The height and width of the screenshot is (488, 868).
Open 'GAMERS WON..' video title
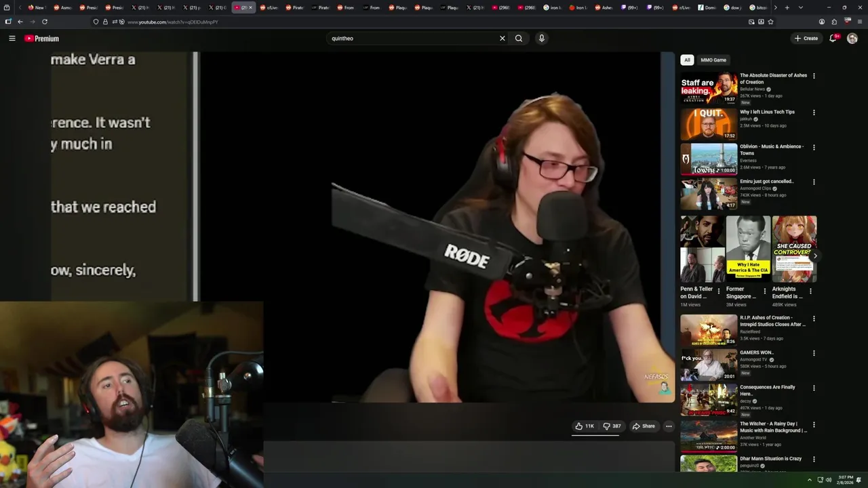point(756,352)
